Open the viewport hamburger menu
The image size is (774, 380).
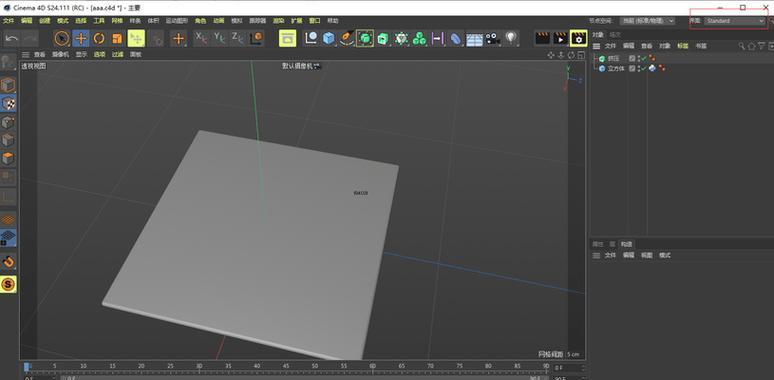point(25,54)
